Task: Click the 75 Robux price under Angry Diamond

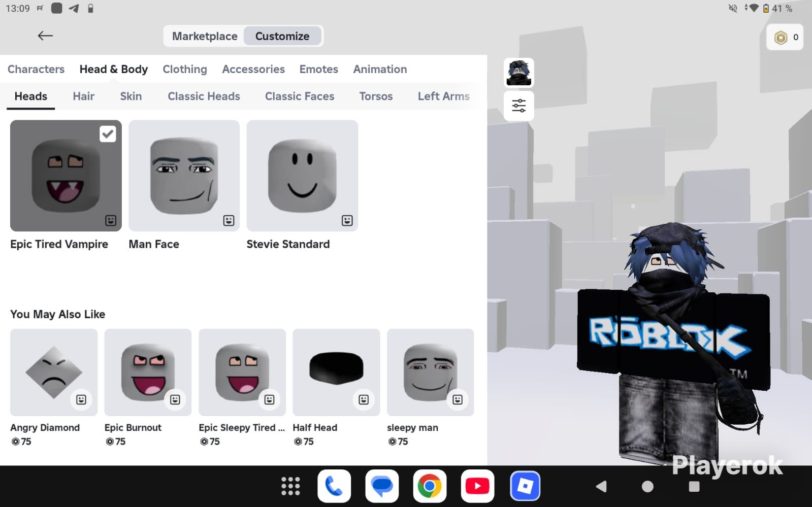Action: 21,442
